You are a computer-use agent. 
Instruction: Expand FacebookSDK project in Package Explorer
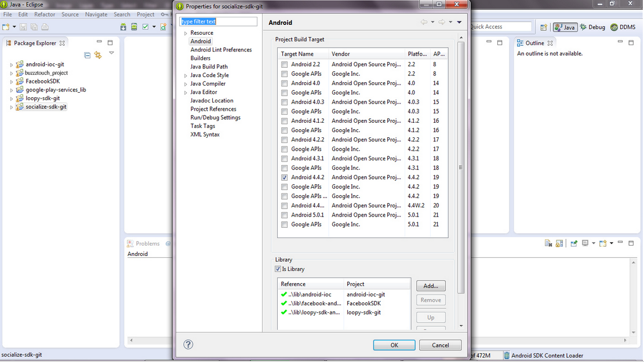(x=12, y=82)
